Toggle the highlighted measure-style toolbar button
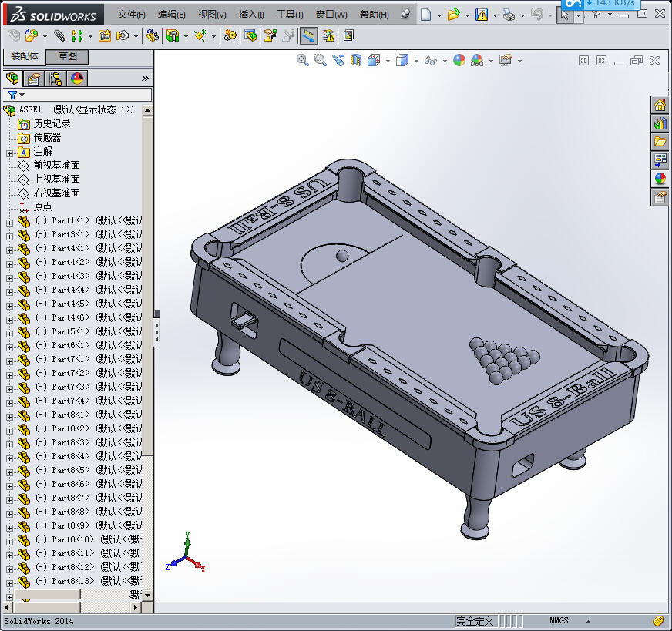Viewport: 672px width, 631px height. (x=308, y=35)
